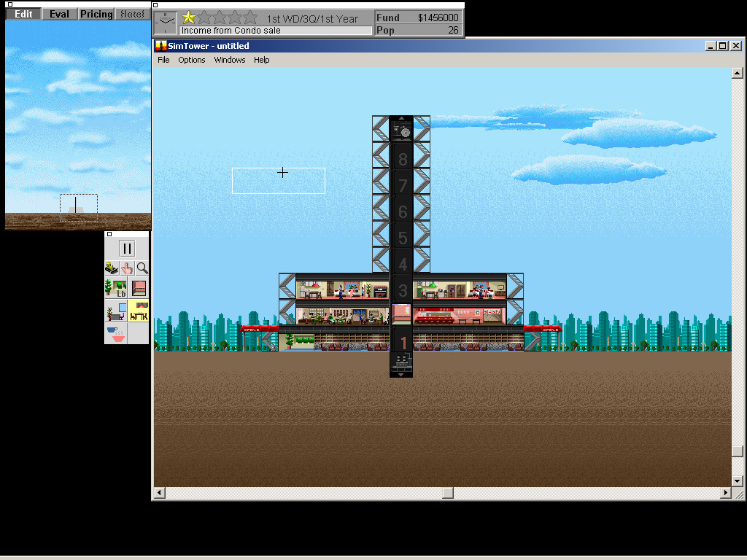This screenshot has width=747, height=560.
Task: Open the File menu
Action: click(x=163, y=60)
